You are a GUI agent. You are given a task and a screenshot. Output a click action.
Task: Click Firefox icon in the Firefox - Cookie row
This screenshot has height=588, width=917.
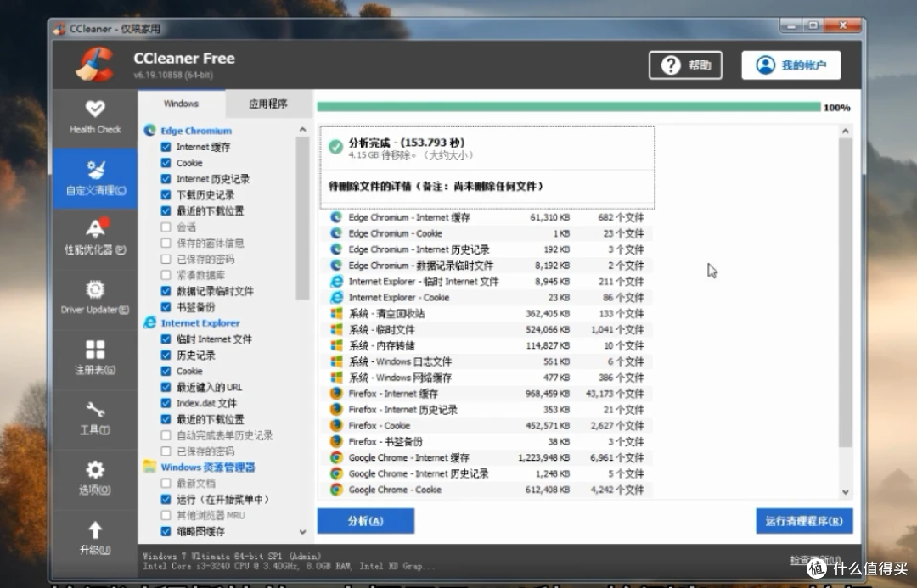336,425
